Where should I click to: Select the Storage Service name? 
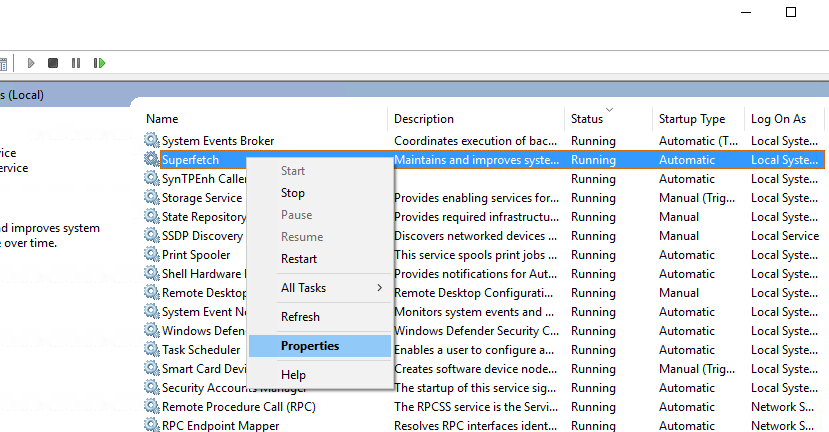(x=202, y=198)
